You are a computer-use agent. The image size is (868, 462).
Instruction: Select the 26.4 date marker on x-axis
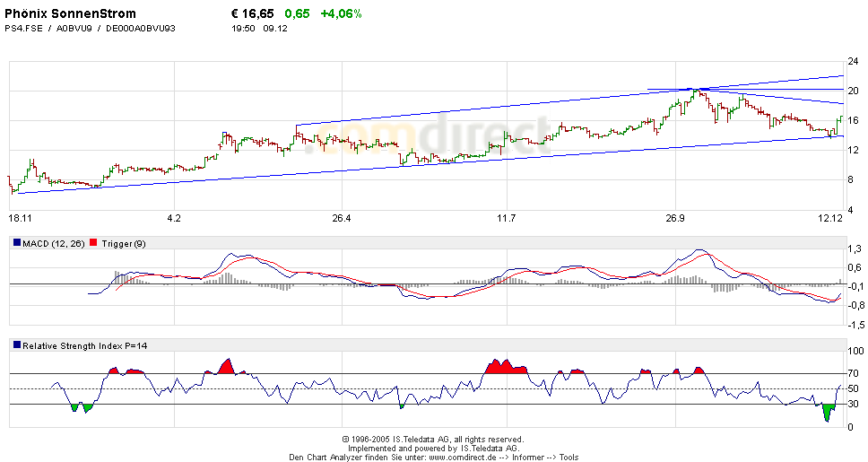click(341, 219)
